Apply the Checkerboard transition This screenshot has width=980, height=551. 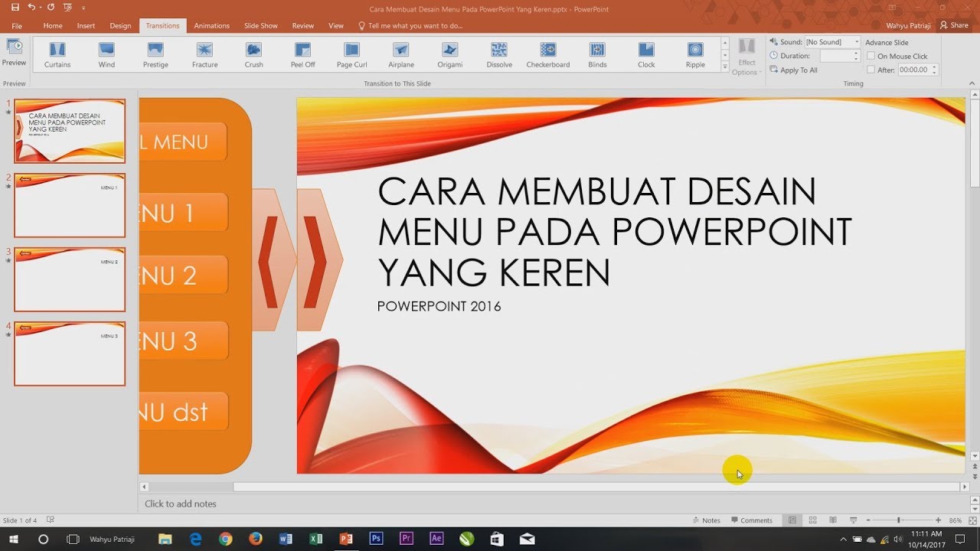547,54
